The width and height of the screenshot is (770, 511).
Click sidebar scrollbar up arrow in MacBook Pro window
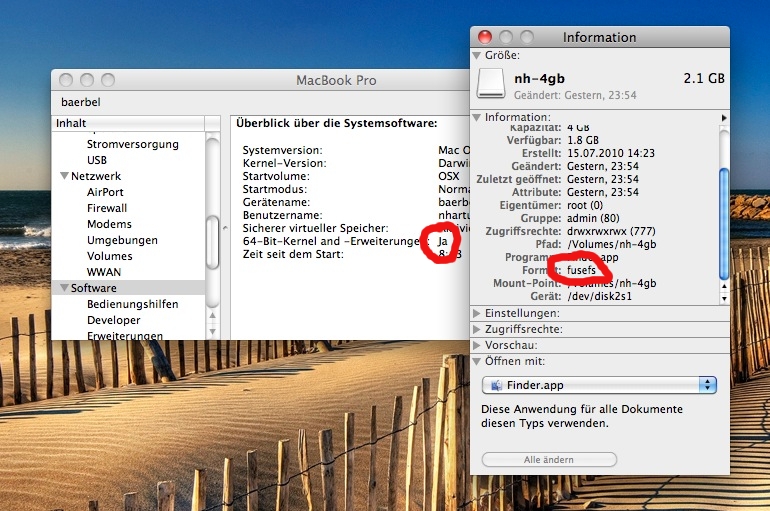click(x=213, y=315)
